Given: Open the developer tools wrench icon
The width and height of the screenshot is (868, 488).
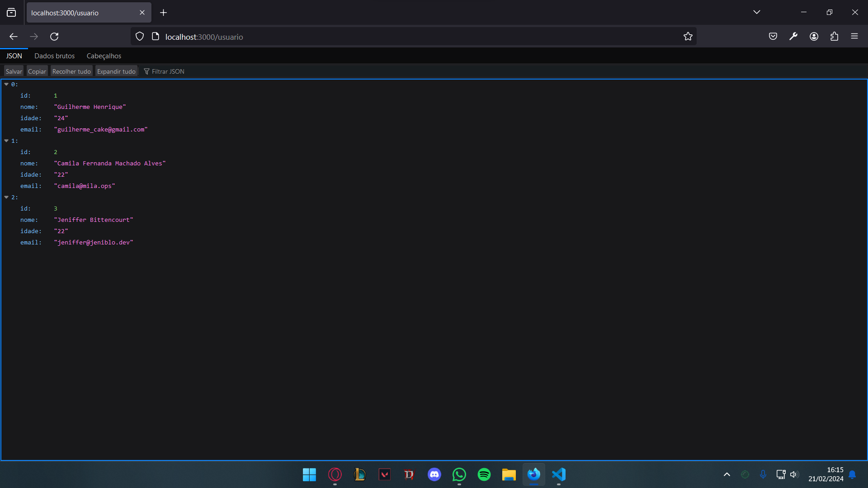Looking at the screenshot, I should click(x=793, y=37).
